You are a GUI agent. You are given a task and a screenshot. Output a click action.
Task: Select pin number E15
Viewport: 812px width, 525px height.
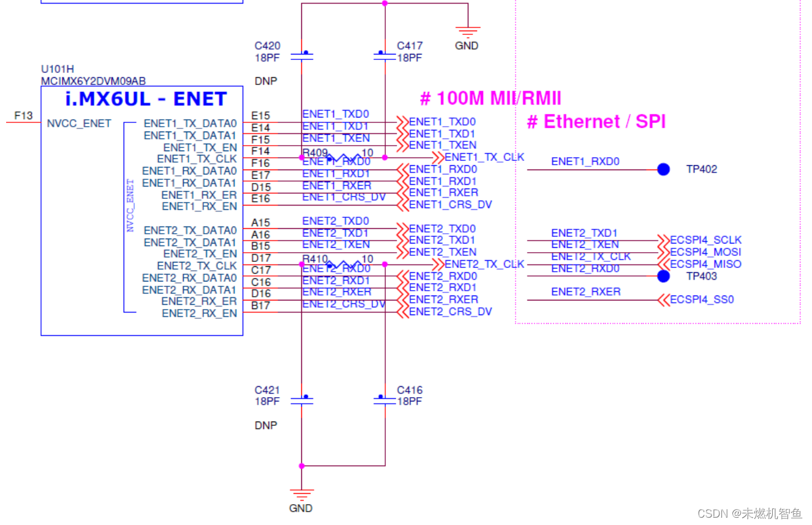(261, 116)
